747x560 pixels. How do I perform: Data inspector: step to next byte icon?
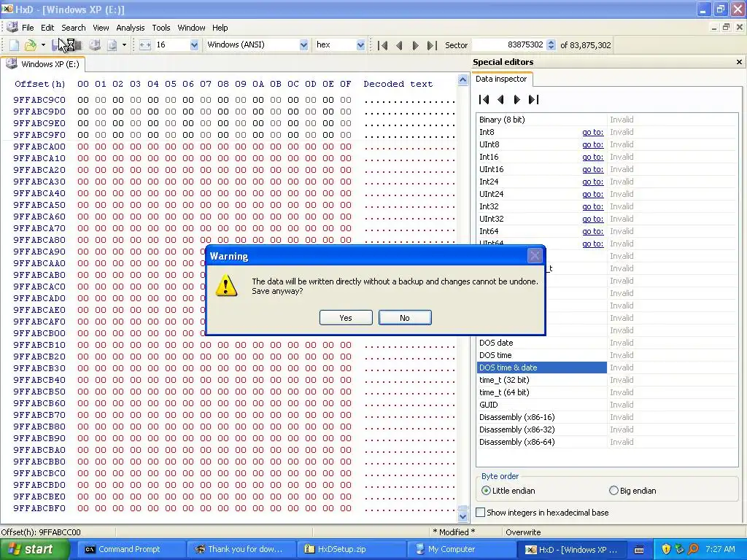pos(517,99)
